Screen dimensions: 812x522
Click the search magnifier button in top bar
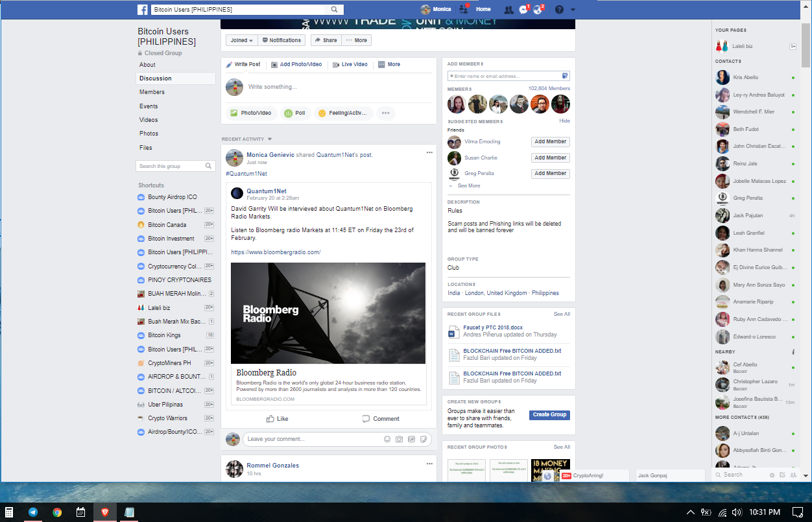click(x=335, y=10)
